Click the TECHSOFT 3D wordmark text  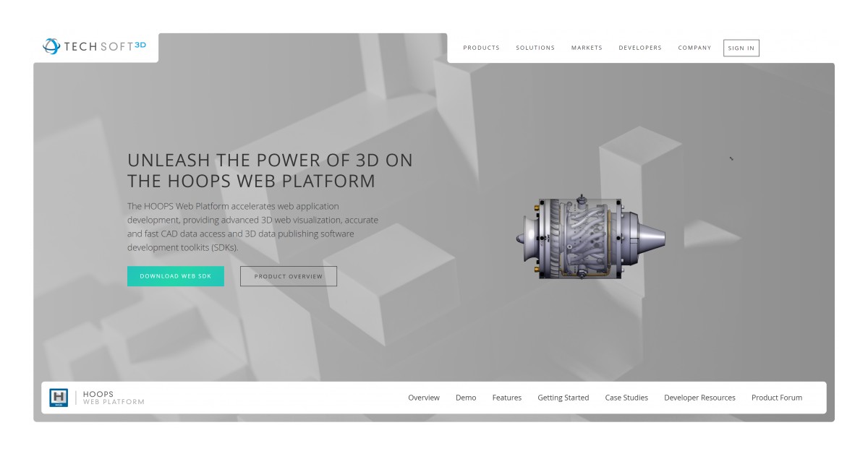[x=105, y=45]
